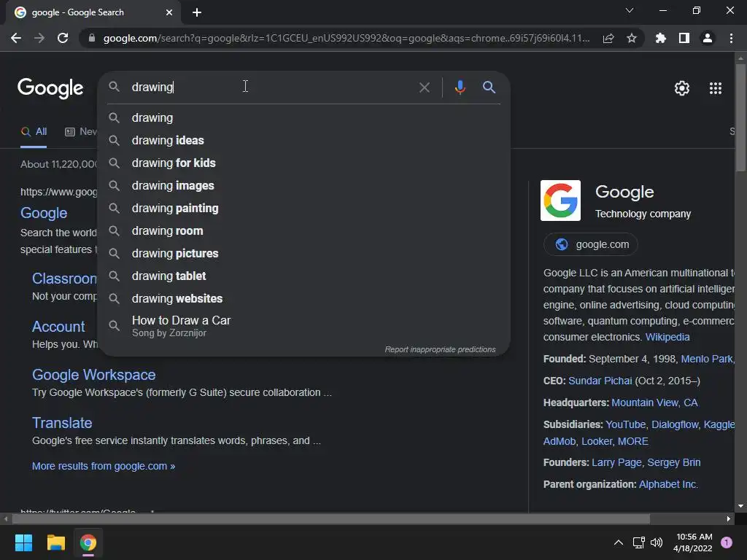Start voice search with microphone icon
The image size is (747, 560).
tap(460, 87)
